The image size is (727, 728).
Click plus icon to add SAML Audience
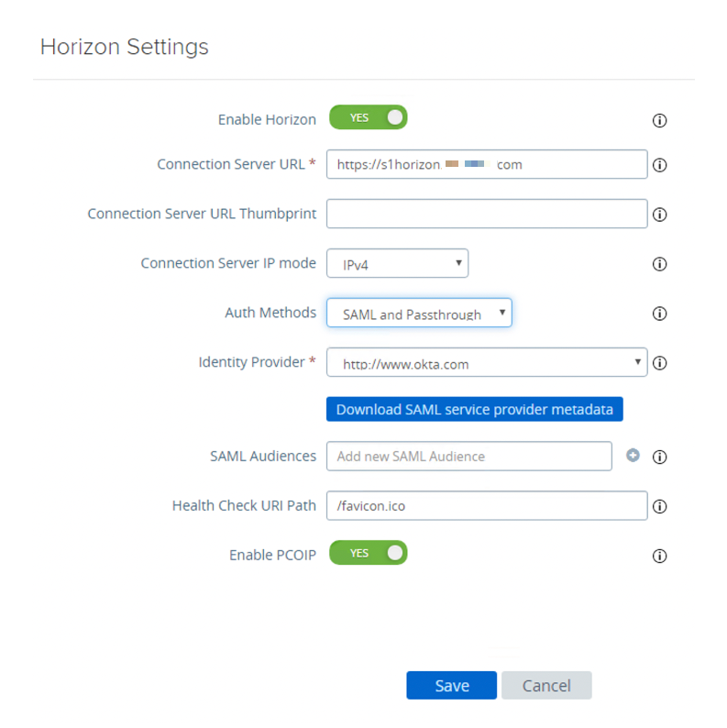click(x=633, y=455)
